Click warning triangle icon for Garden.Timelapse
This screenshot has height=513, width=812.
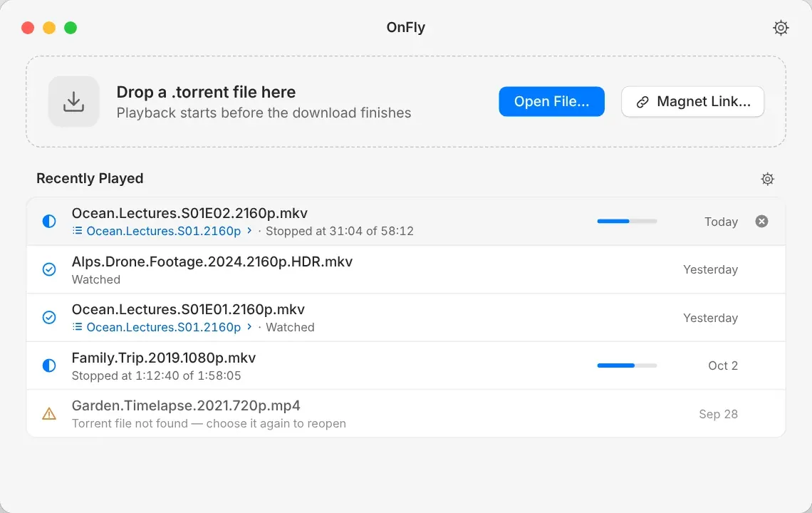(49, 413)
